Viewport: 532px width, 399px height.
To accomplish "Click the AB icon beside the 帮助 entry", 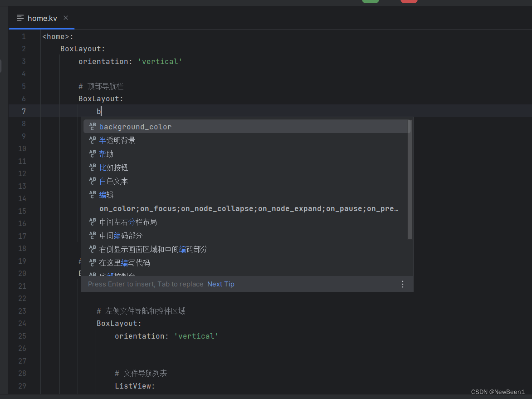I will point(92,154).
